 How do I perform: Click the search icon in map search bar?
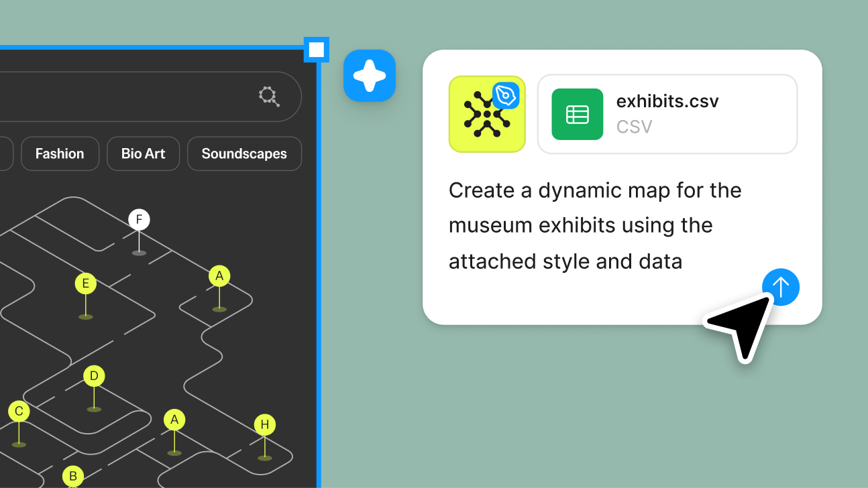point(269,97)
